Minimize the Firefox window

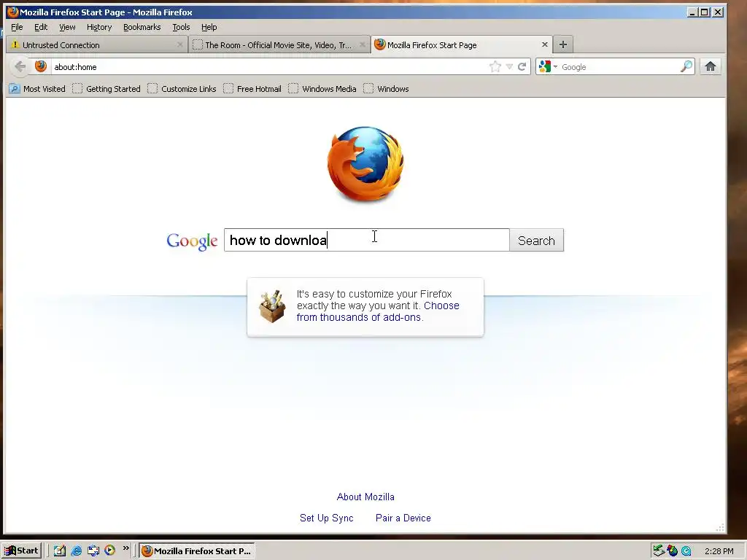pos(693,12)
